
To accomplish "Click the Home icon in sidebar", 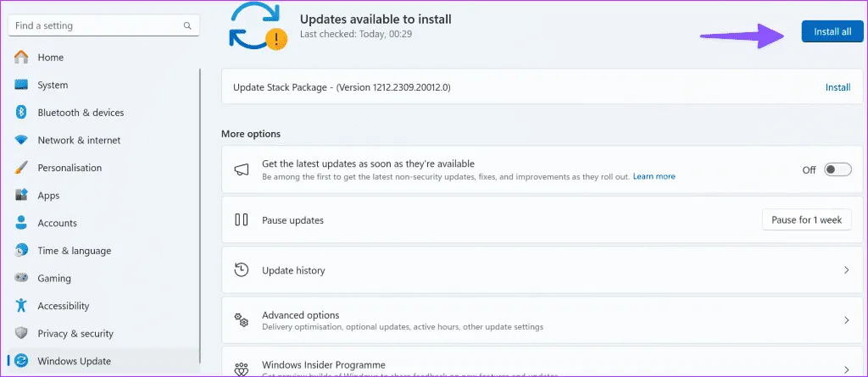I will pos(21,58).
